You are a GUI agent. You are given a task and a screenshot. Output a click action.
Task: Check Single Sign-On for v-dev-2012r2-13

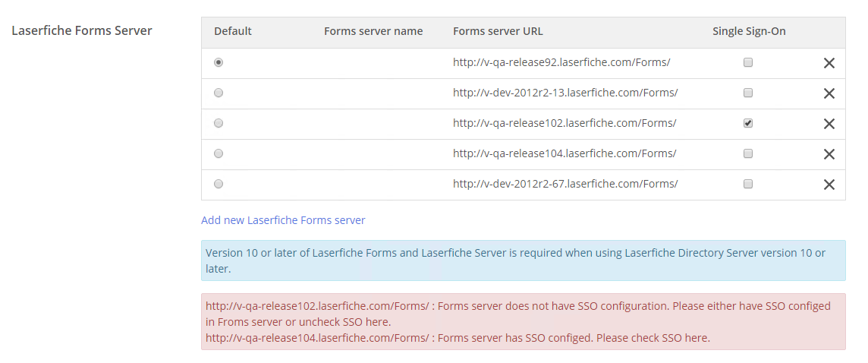748,93
